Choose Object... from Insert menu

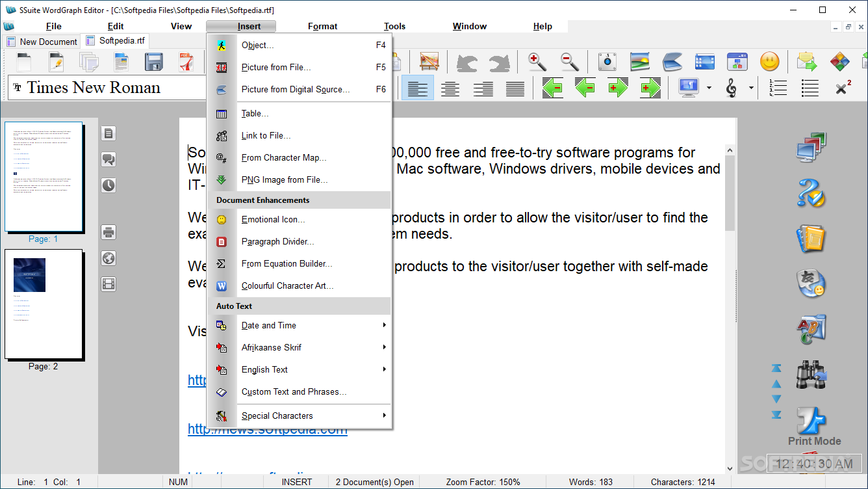pyautogui.click(x=300, y=45)
